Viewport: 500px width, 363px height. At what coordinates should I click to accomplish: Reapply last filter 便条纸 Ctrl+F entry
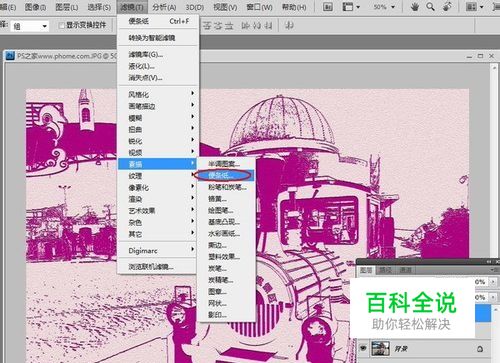pos(158,21)
